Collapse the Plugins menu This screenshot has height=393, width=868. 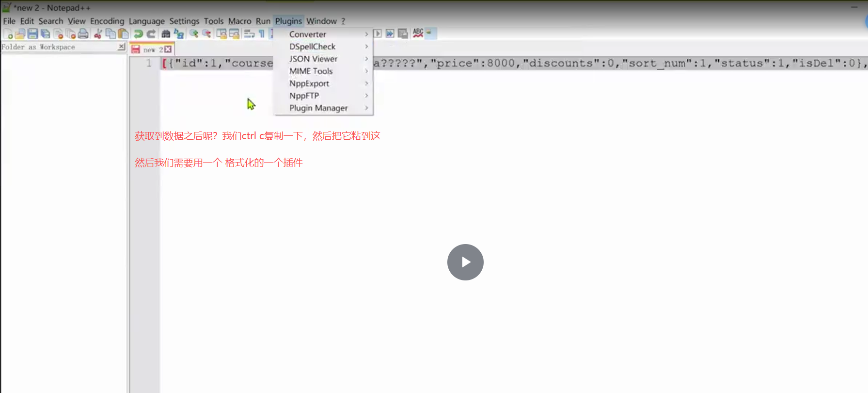(288, 21)
